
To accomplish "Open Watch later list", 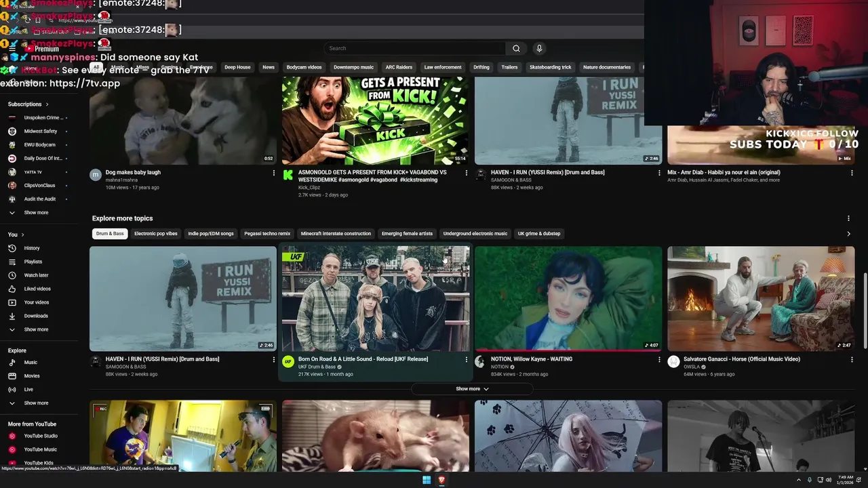I will point(36,275).
